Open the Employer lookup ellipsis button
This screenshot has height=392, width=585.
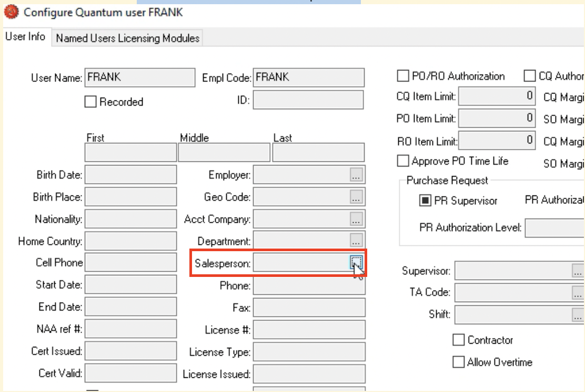356,174
